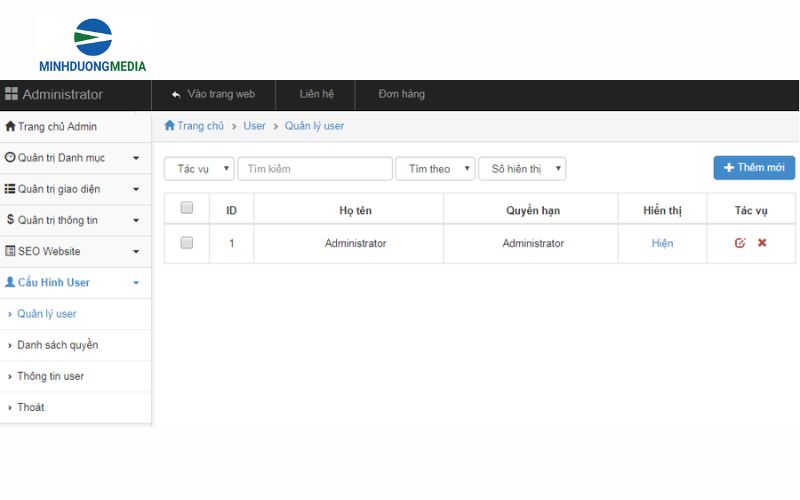Tick the select-all checkbox in table header
Image resolution: width=800 pixels, height=500 pixels.
coord(186,208)
